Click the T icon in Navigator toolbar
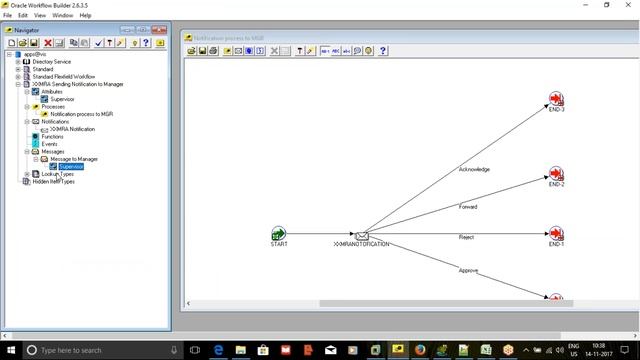 (x=109, y=42)
